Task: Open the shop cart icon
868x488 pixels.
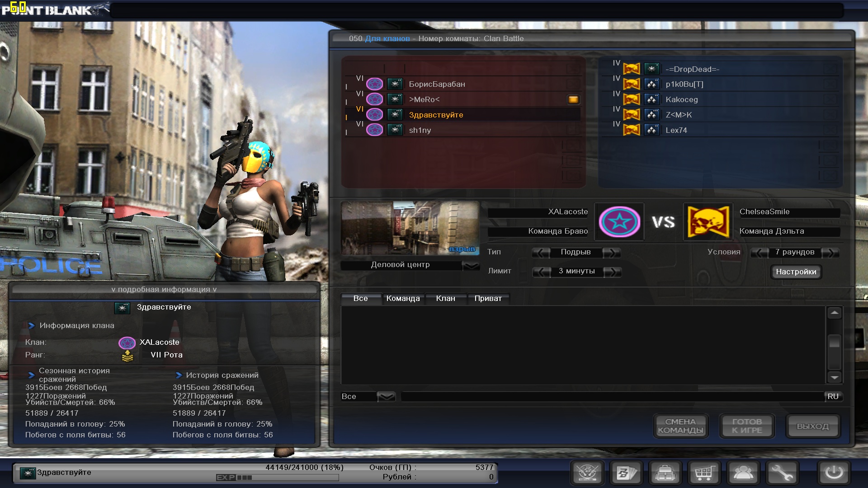Action: [x=704, y=473]
